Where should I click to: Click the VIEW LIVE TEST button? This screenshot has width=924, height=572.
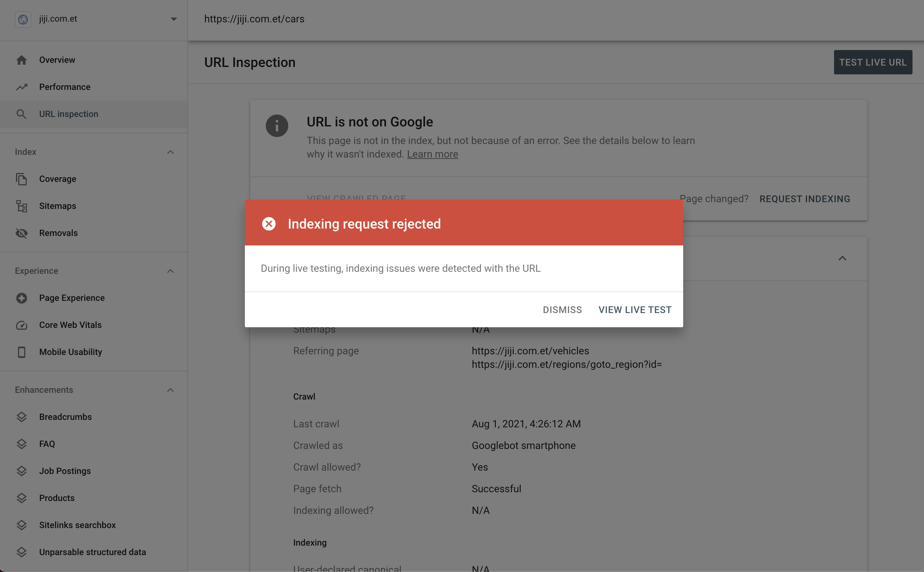[635, 309]
